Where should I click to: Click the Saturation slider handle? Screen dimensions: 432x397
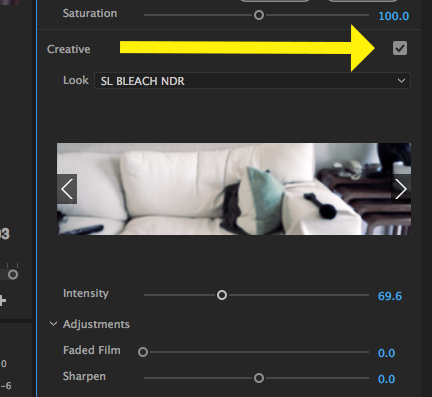259,15
